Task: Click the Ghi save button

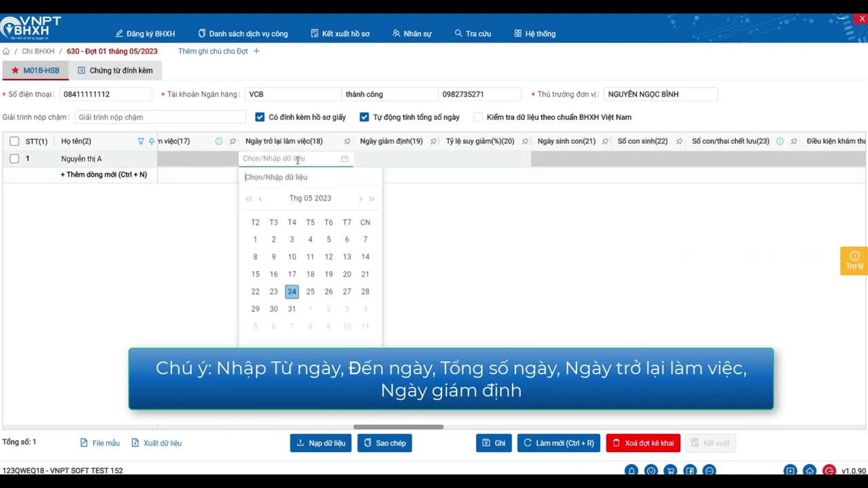Action: tap(494, 443)
